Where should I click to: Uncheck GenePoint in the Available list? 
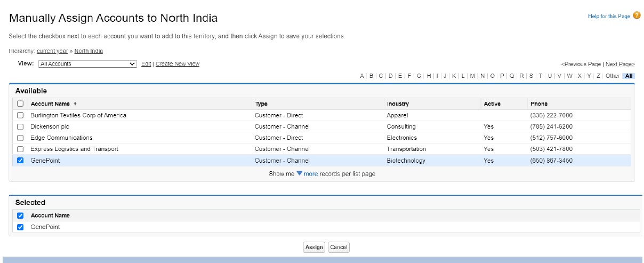(20, 160)
